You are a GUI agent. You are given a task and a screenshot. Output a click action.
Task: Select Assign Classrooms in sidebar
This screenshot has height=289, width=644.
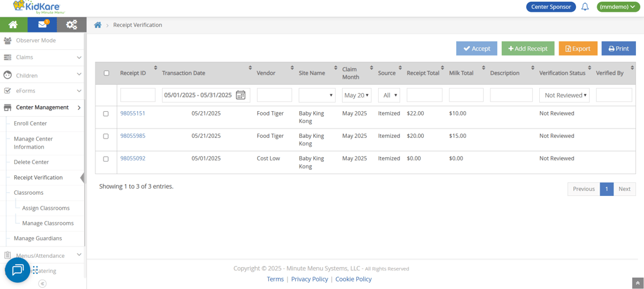(x=46, y=208)
